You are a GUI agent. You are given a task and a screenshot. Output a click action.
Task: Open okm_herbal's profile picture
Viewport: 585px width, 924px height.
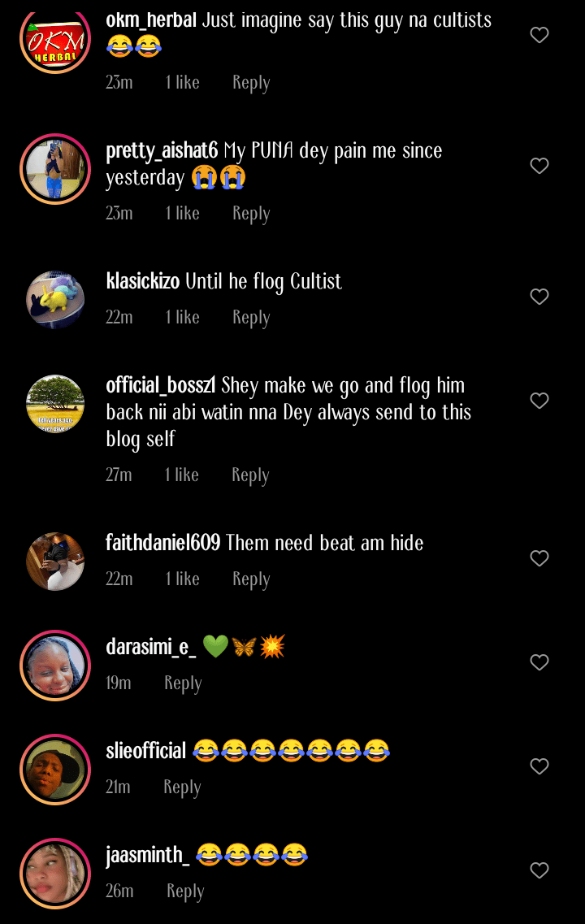coord(55,41)
